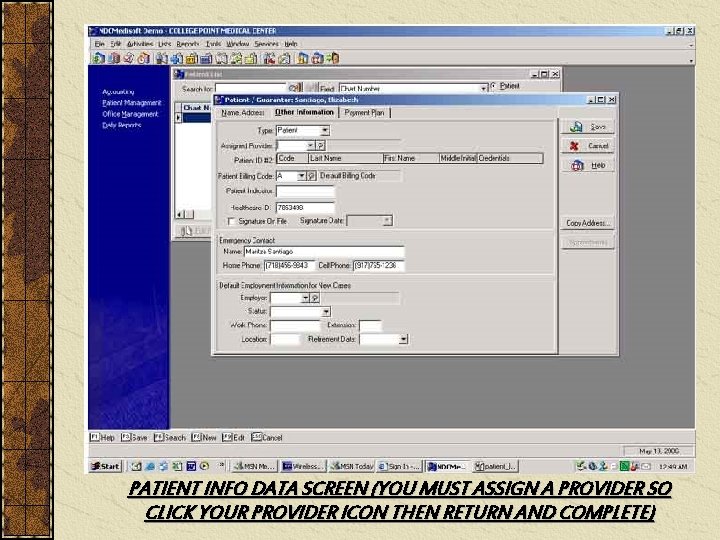Open the Services menu
The image size is (720, 540).
[266, 44]
